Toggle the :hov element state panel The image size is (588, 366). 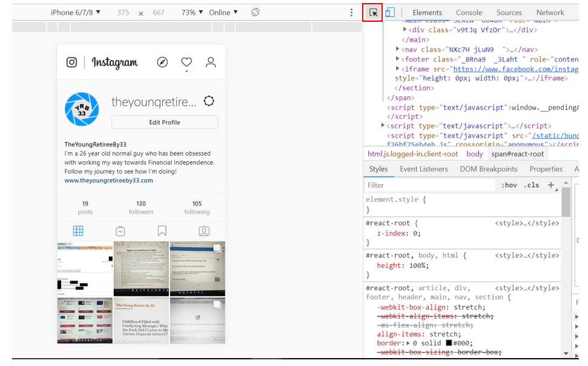point(509,185)
